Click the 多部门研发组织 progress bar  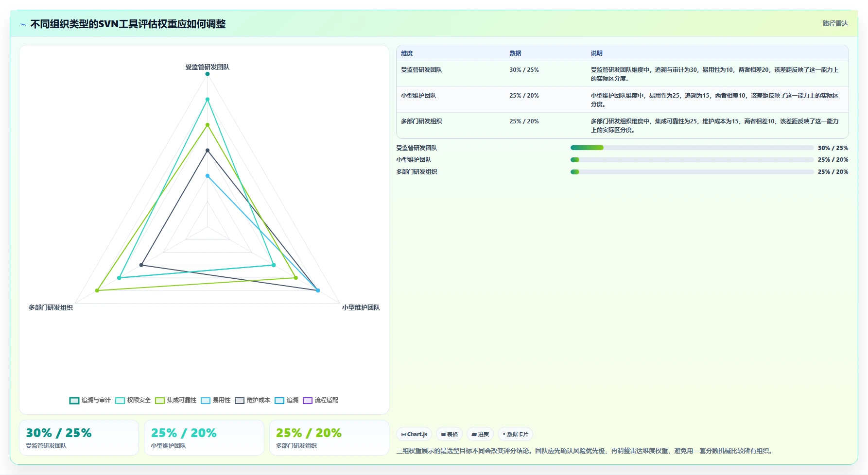pos(692,172)
